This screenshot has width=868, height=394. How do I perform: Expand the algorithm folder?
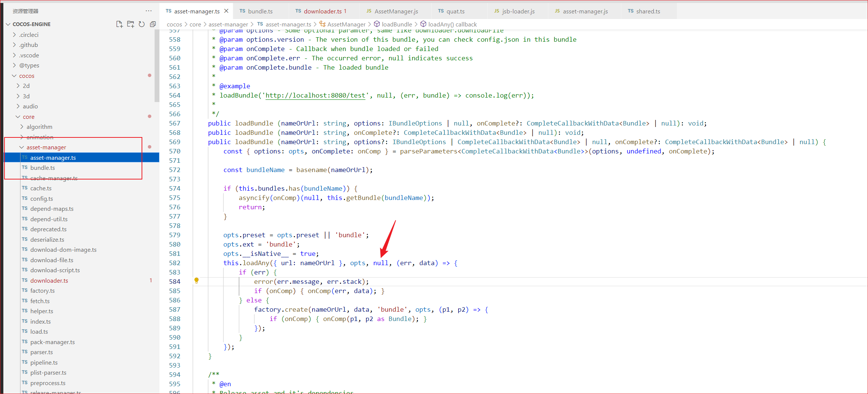tap(39, 127)
